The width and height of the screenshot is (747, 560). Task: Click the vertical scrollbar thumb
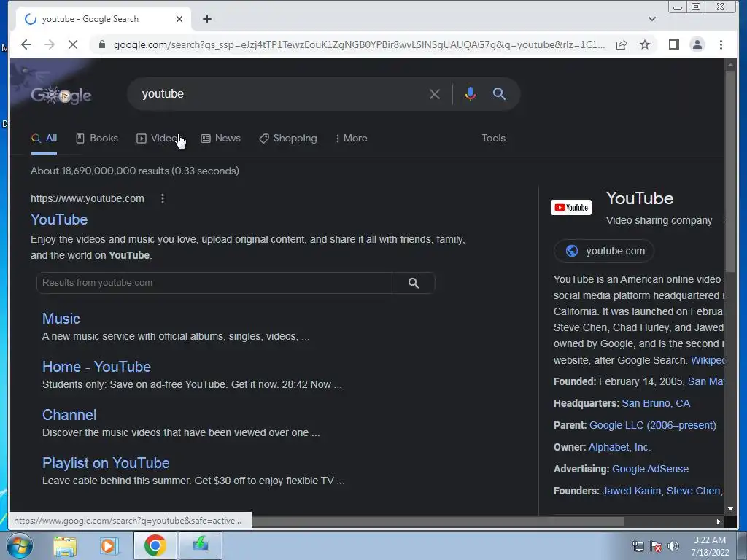(729, 171)
